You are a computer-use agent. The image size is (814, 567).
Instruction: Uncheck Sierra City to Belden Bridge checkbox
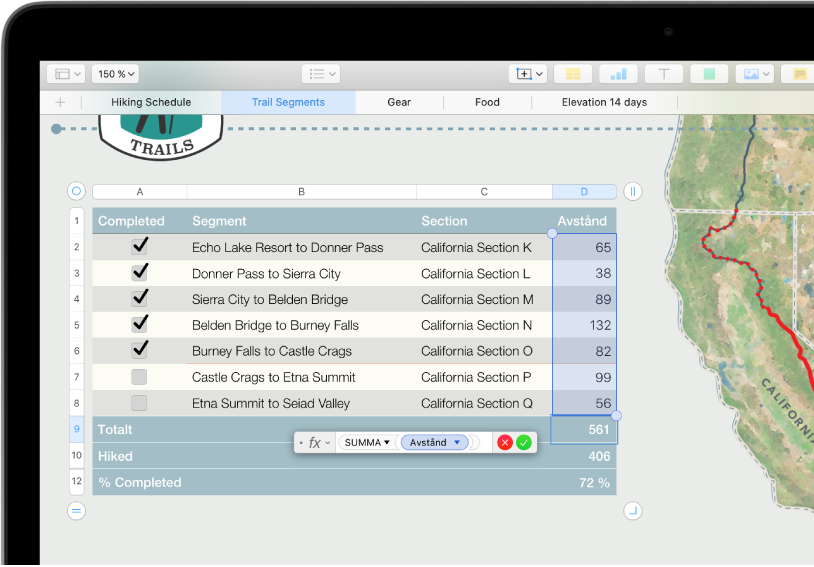[139, 298]
